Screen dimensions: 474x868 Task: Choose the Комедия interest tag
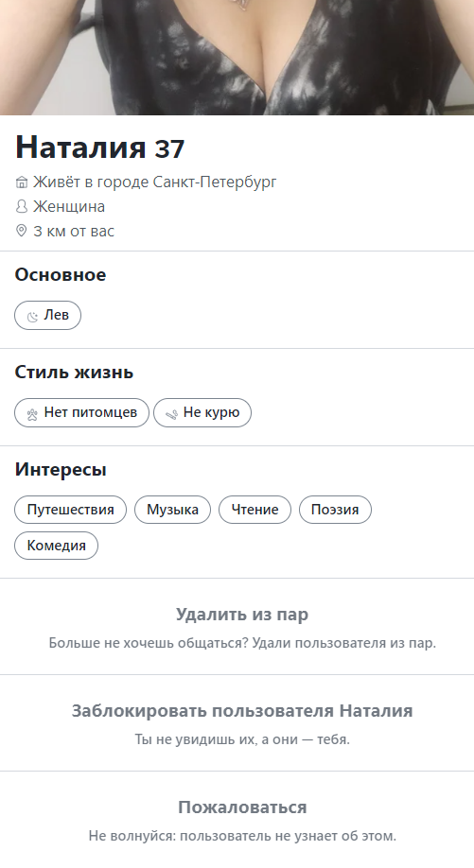click(57, 546)
